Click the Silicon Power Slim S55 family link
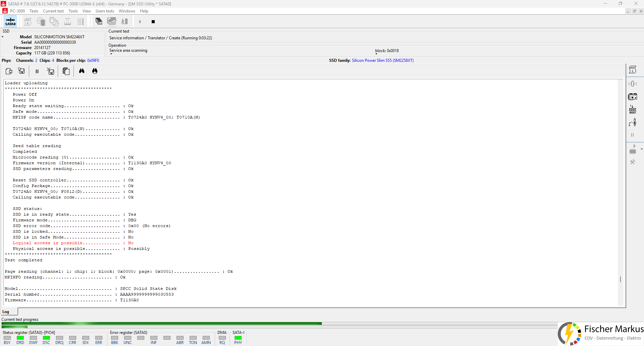This screenshot has width=644, height=346. click(383, 60)
